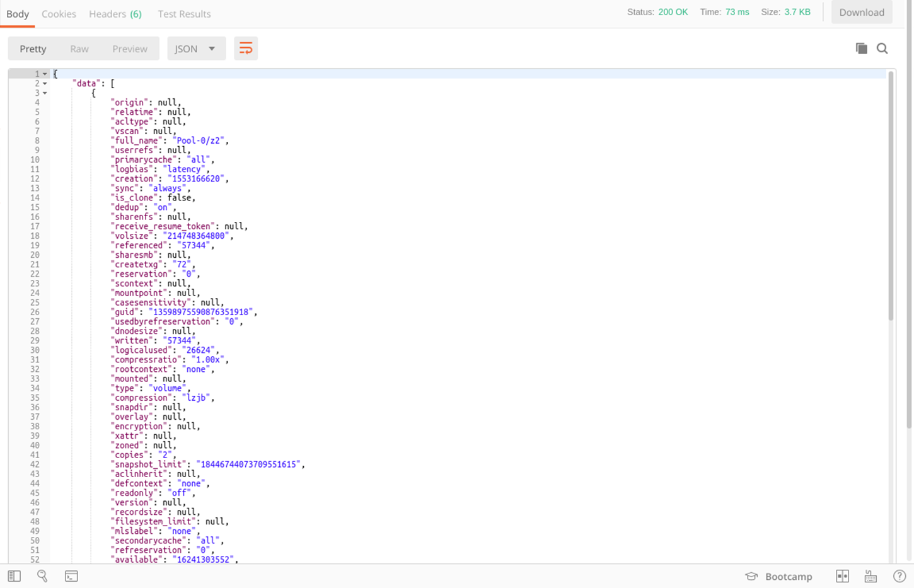Click the "latency" logbias value
Screen dimensions: 914x588
[185, 169]
